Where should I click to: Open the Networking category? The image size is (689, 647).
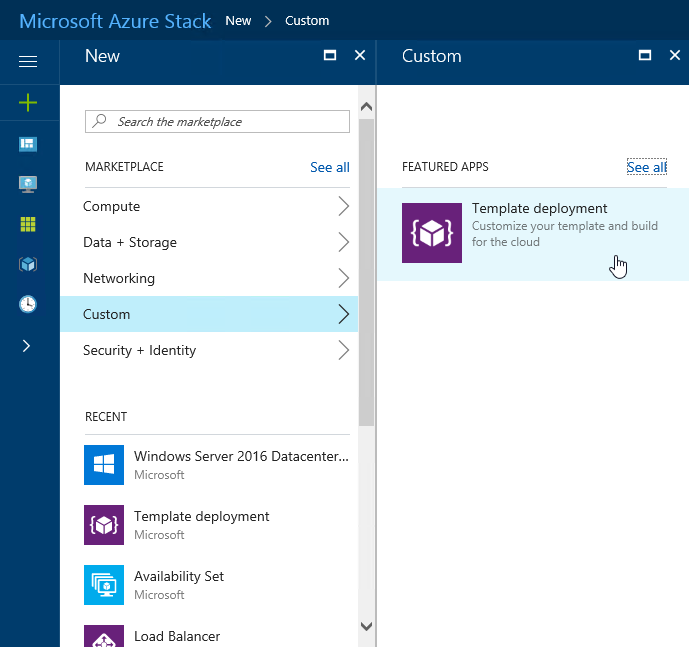tap(209, 278)
